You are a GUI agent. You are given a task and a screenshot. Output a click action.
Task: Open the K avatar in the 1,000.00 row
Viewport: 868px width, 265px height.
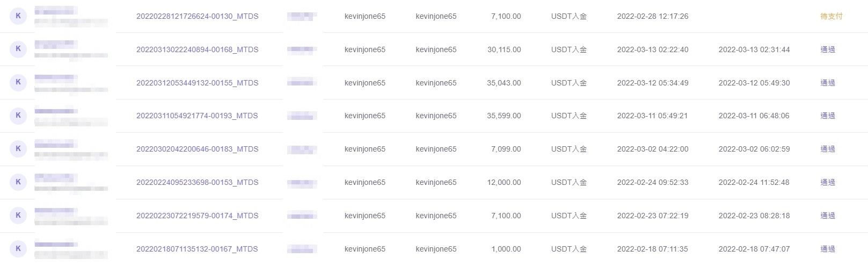coord(18,248)
